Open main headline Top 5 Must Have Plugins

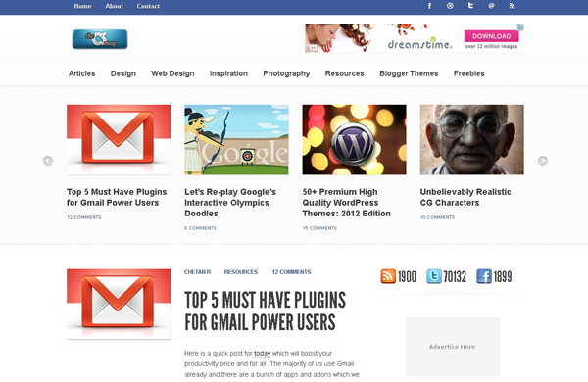266,310
